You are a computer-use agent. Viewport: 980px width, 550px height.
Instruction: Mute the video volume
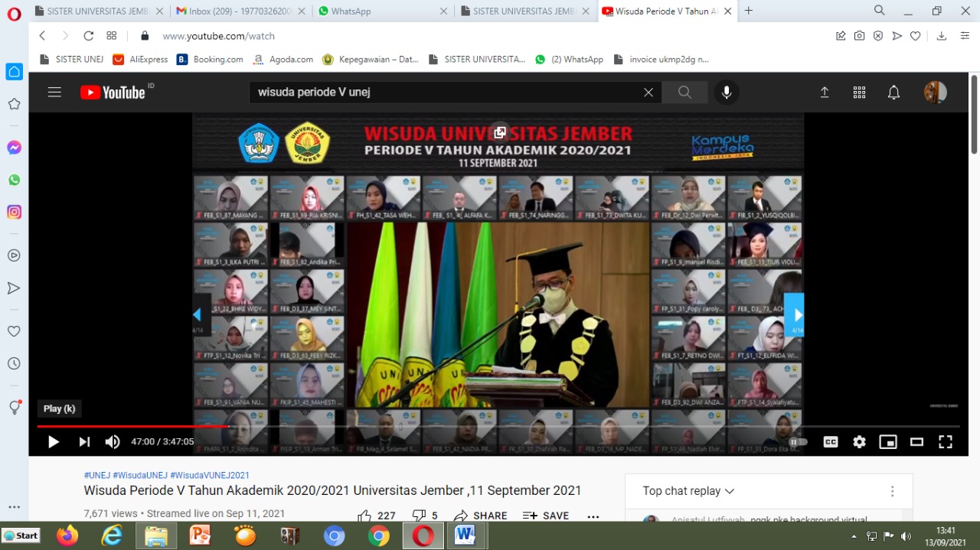(113, 441)
